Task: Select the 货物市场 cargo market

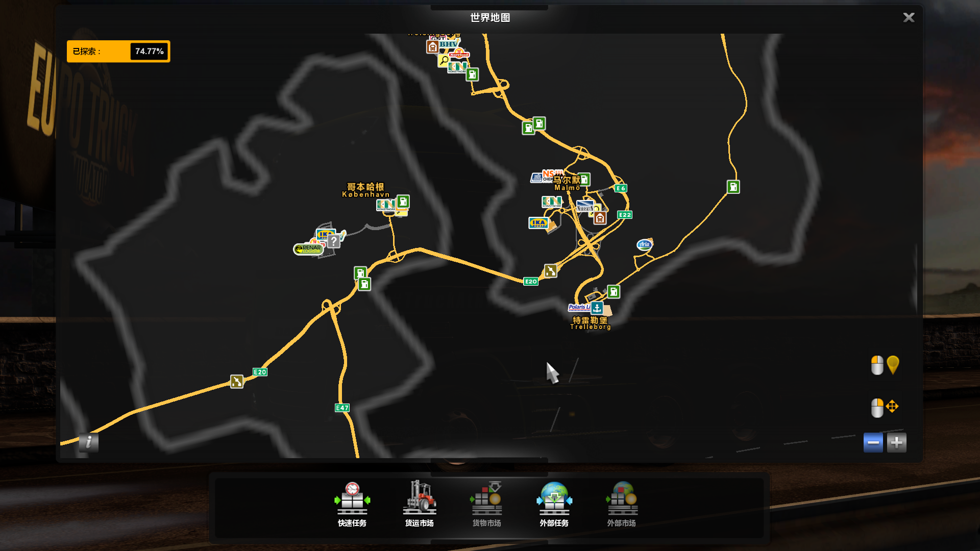Action: 486,504
